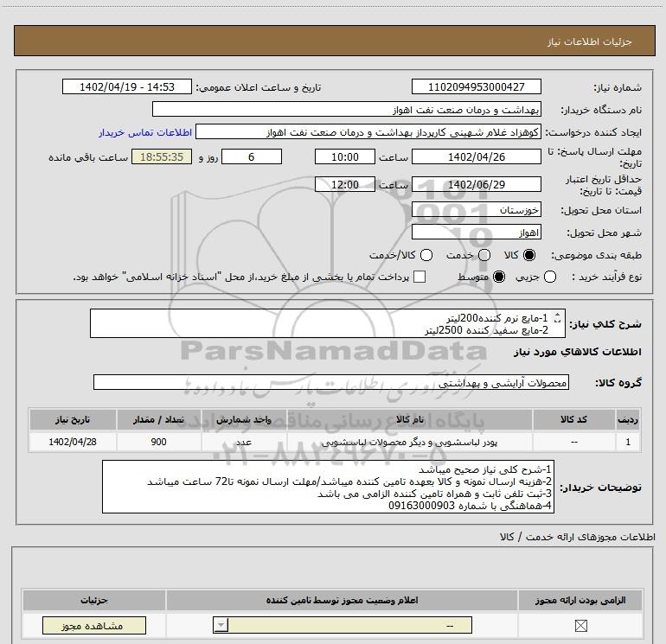Screen dimensions: 666x644
Task: Click price validity time 12:00
Action: [345, 184]
